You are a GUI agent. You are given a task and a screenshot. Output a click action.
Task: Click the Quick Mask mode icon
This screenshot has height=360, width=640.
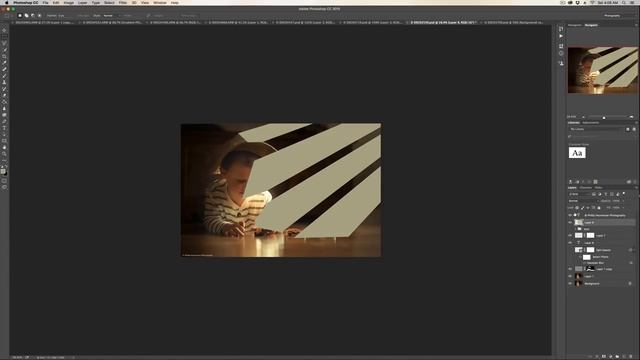(x=4, y=181)
